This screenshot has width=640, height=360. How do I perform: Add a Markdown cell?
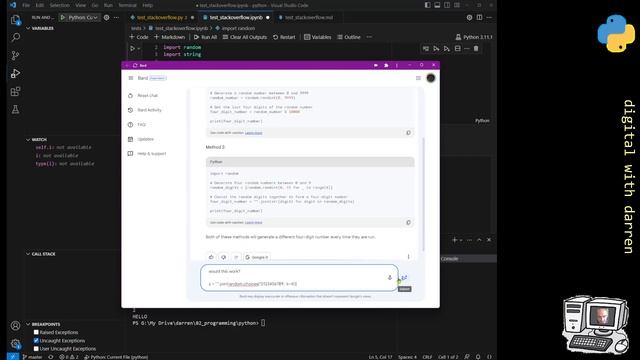[x=169, y=37]
